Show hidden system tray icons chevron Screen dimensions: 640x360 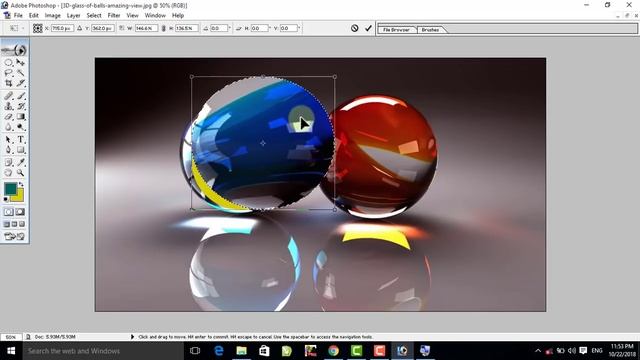click(x=538, y=351)
